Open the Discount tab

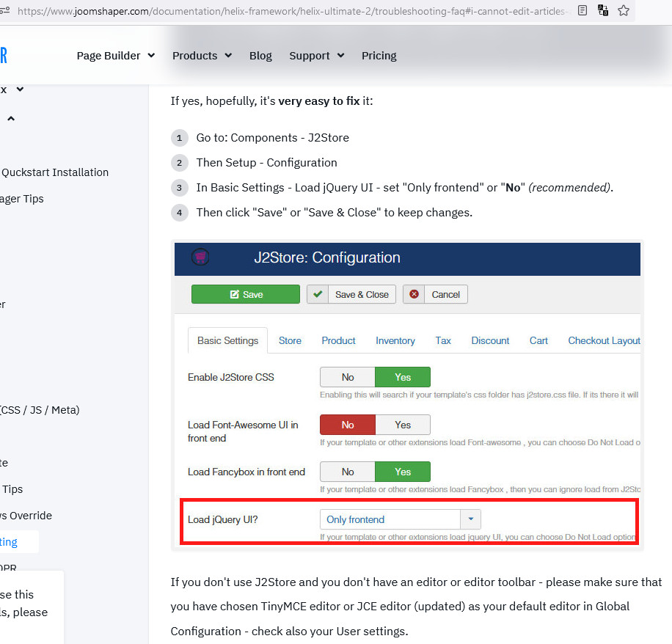[490, 340]
